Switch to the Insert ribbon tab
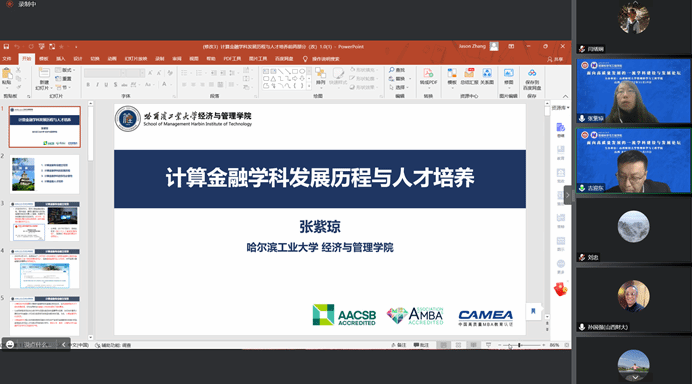 (x=60, y=59)
